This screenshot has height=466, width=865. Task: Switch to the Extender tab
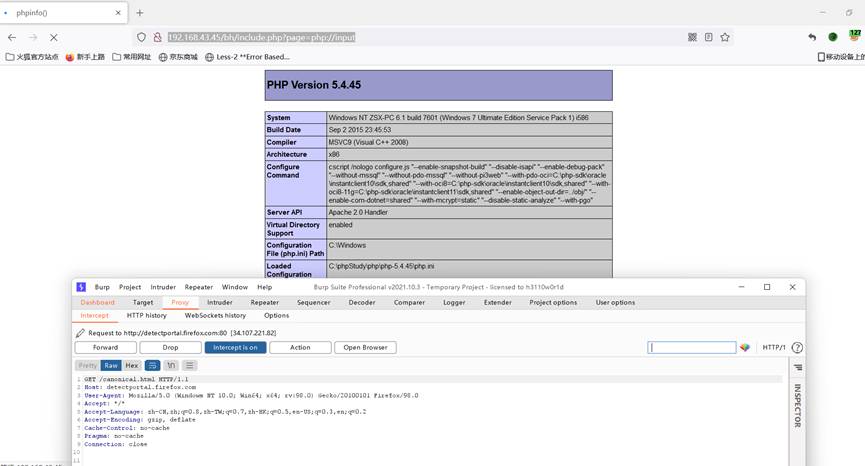tap(498, 303)
